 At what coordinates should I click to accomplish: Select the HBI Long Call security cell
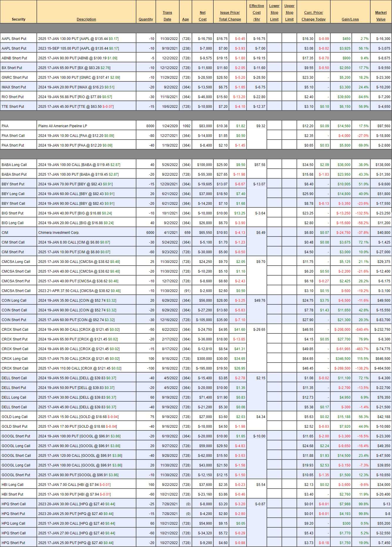tap(13, 485)
